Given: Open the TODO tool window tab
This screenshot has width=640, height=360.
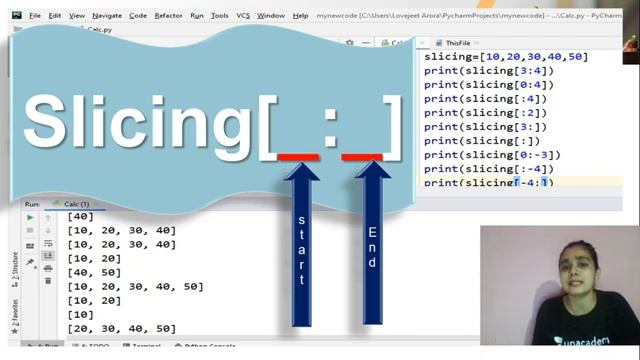Looking at the screenshot, I should [91, 346].
